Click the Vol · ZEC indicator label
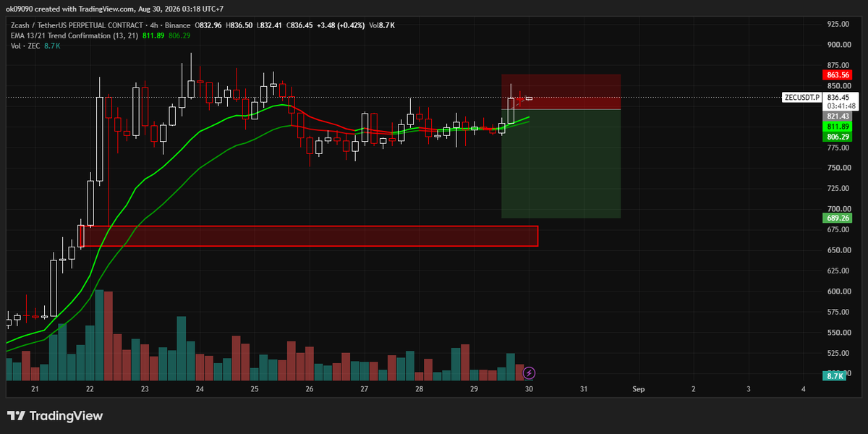 (x=25, y=46)
